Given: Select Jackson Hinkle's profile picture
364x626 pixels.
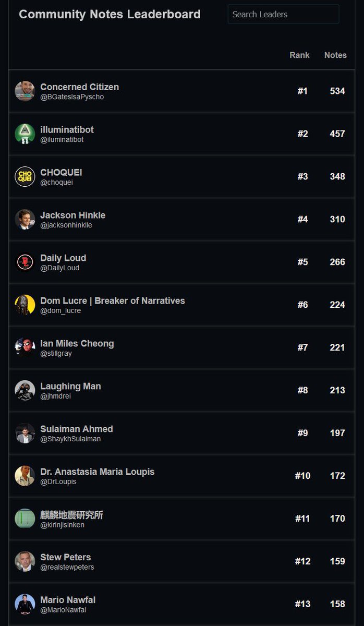Looking at the screenshot, I should pos(25,220).
